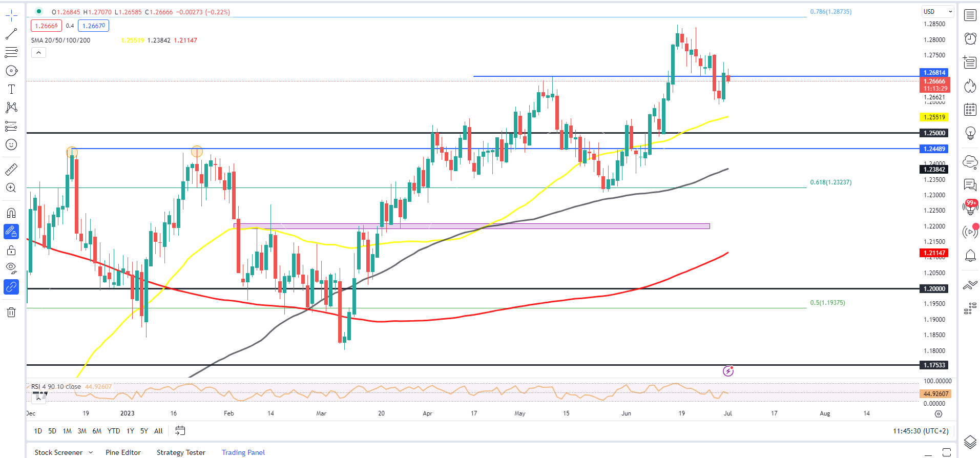980x458 pixels.
Task: Toggle lock all drawing tools
Action: pyautogui.click(x=11, y=250)
